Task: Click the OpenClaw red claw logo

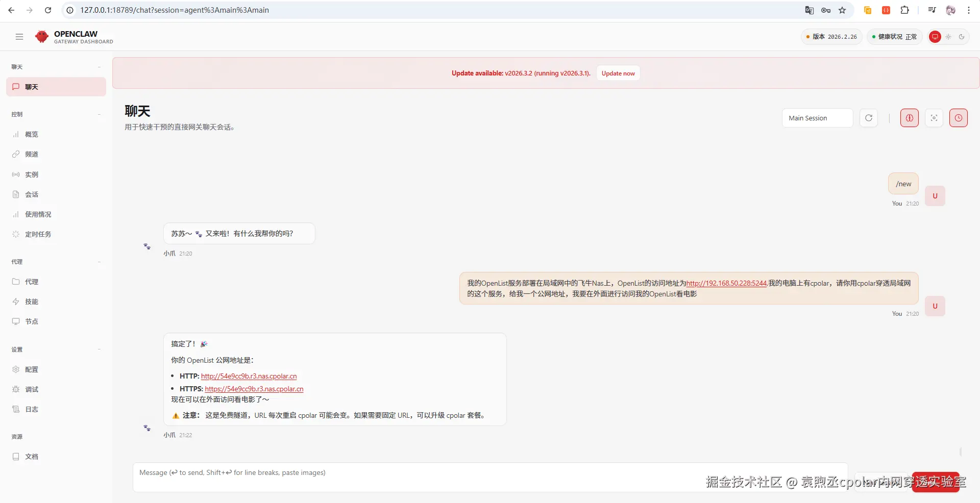Action: [42, 37]
